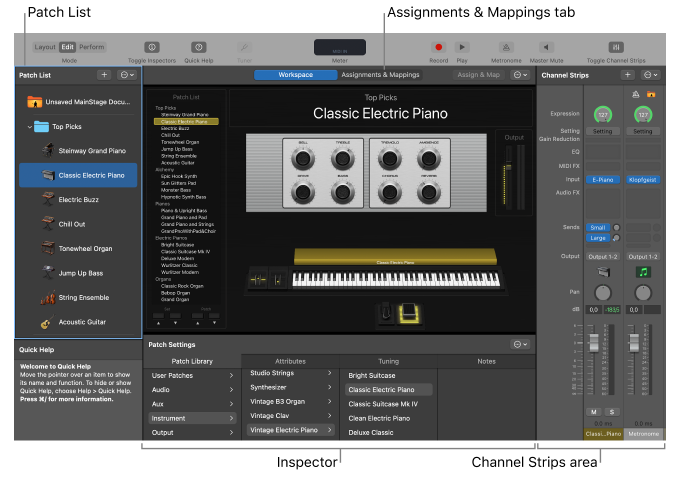Toggle the Mute M button on channel strip

[x=593, y=412]
